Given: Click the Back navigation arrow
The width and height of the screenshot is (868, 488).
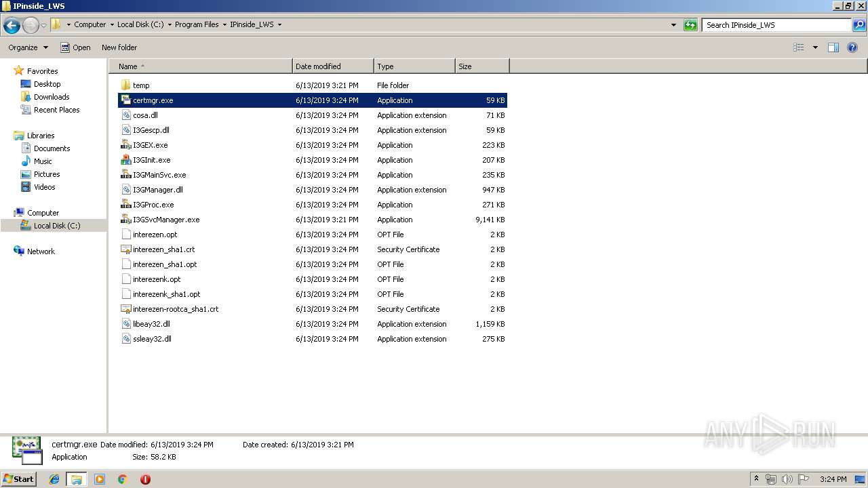Looking at the screenshot, I should tap(12, 26).
